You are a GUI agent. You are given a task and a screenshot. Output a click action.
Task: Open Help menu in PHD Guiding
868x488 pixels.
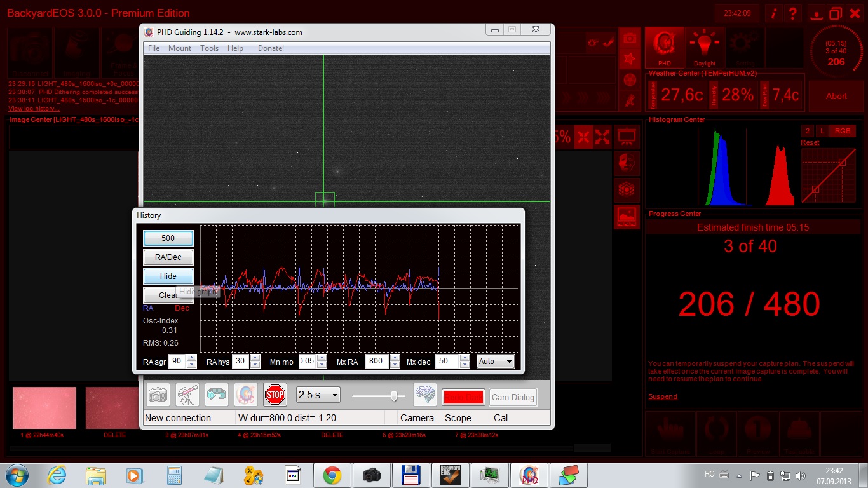235,48
